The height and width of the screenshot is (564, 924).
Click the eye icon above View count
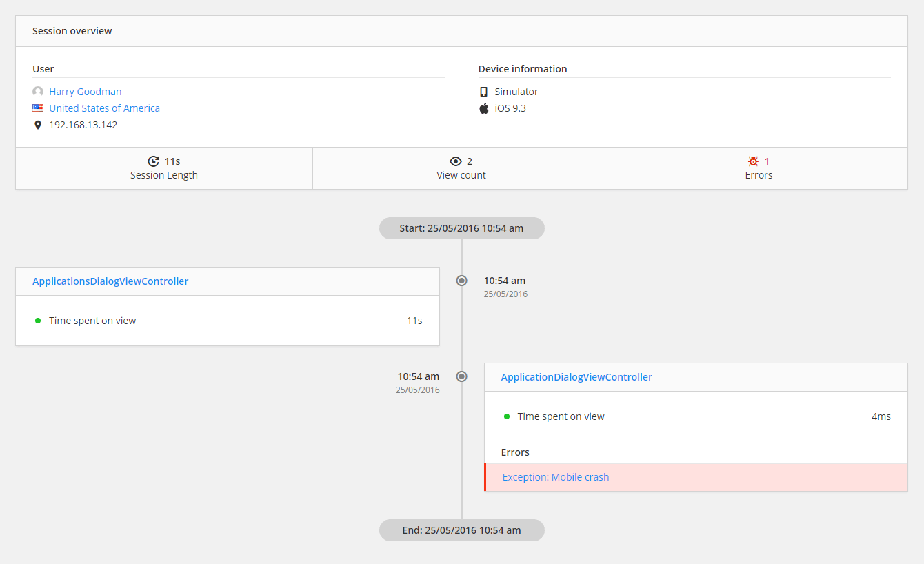point(457,161)
